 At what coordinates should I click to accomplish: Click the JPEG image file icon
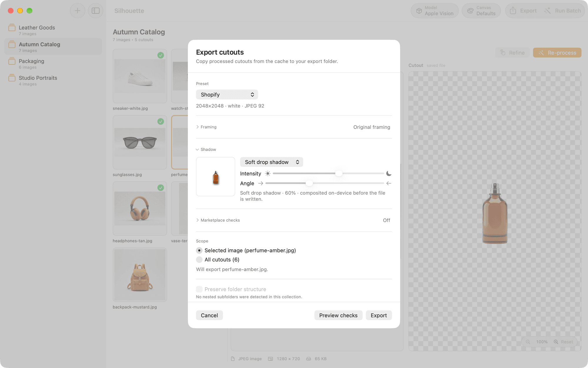233,359
